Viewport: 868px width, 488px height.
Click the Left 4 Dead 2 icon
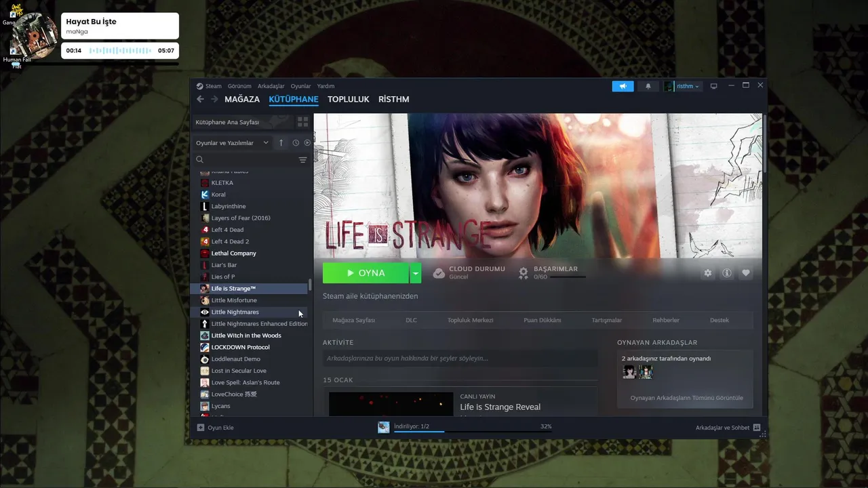coord(205,241)
